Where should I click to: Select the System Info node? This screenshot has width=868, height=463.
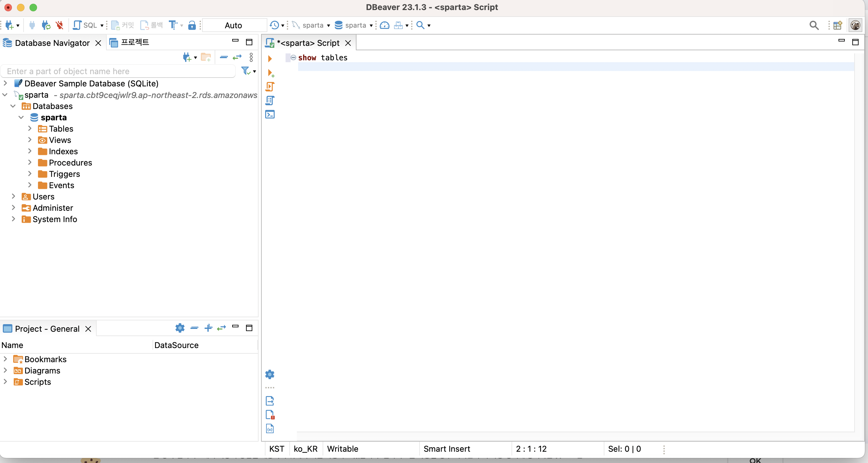click(x=55, y=219)
